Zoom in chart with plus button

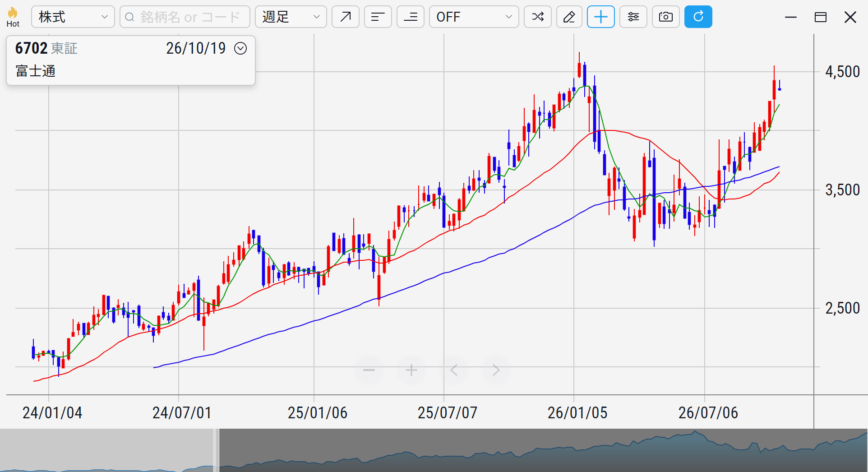click(411, 370)
